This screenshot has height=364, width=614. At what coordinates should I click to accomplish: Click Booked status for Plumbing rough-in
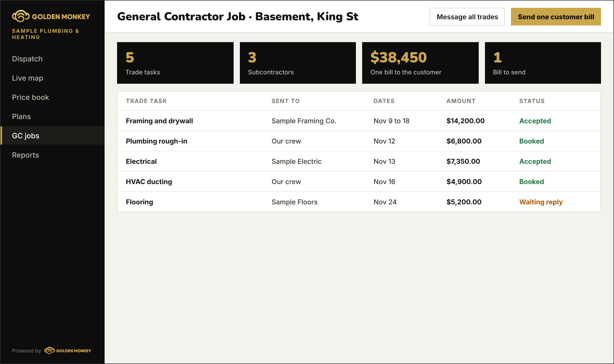point(532,141)
